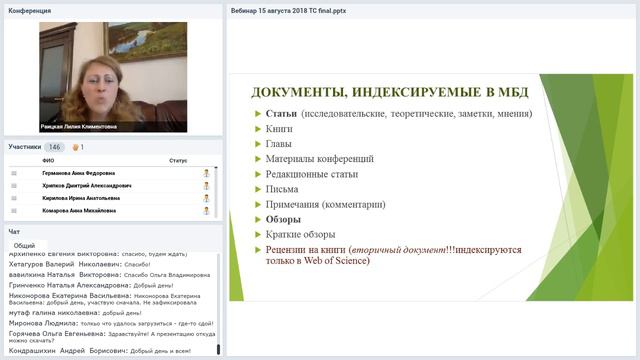This screenshot has width=640, height=360.
Task: Click status icon for Кирилова Ирина Анатольевна
Action: (x=207, y=198)
